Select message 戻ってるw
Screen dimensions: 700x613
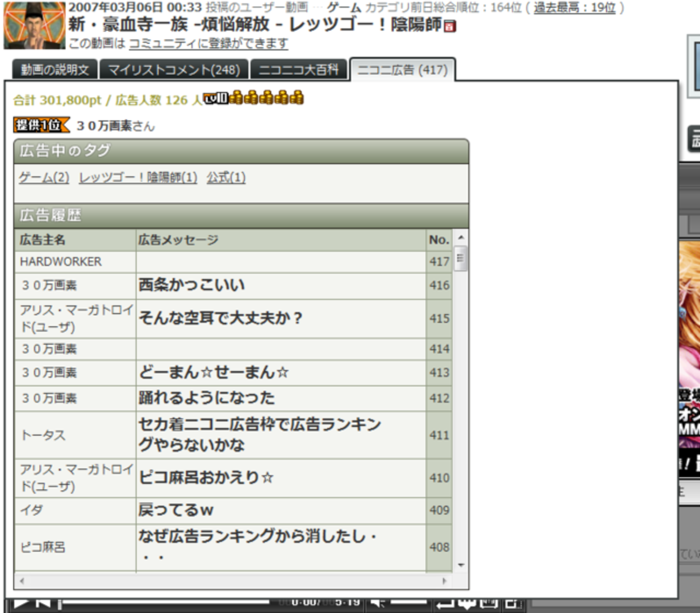pos(176,510)
